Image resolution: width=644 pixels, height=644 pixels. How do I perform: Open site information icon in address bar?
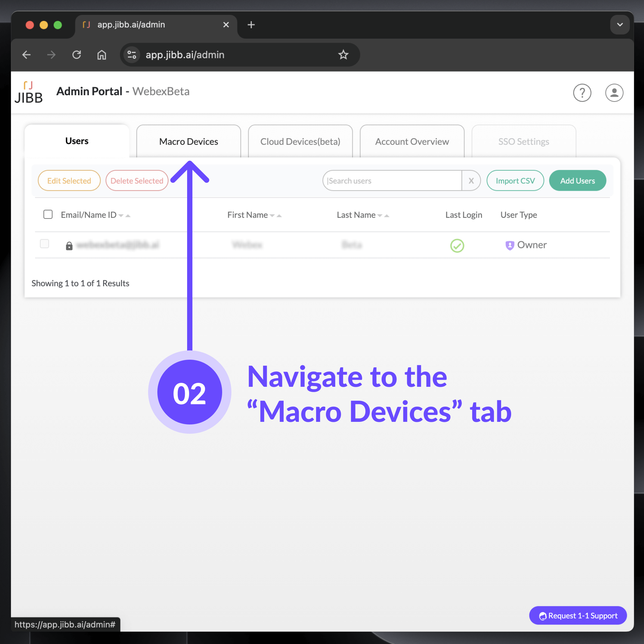click(x=132, y=55)
